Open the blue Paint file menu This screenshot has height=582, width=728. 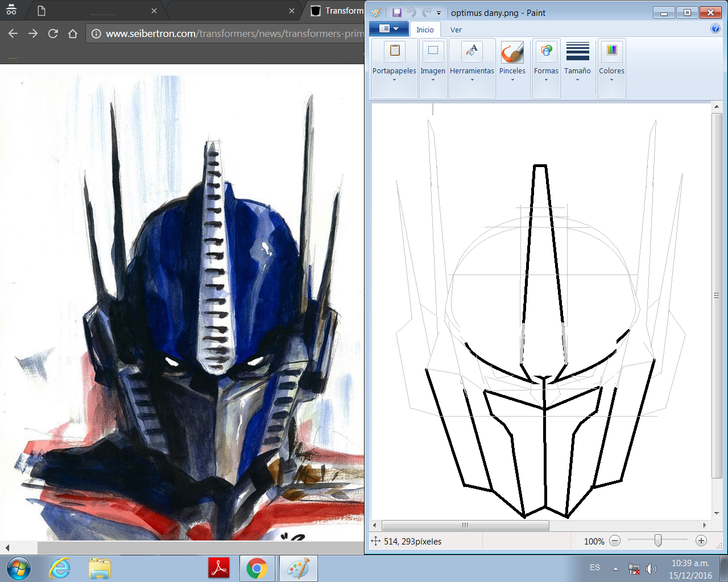(x=388, y=29)
